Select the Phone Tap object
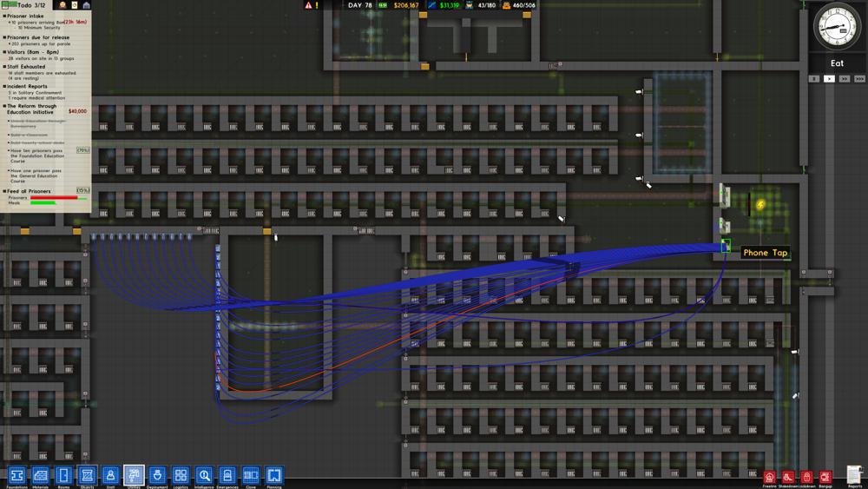This screenshot has width=868, height=489. coord(726,246)
